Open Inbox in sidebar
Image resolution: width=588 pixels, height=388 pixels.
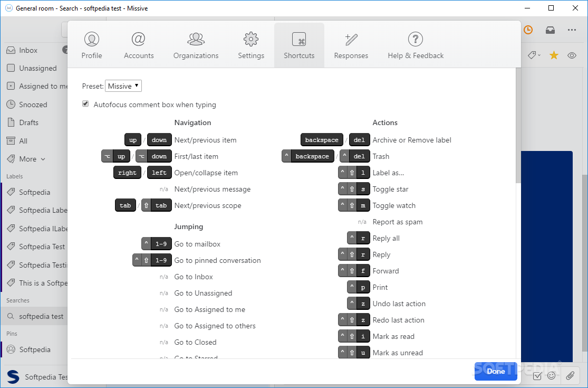pos(34,50)
